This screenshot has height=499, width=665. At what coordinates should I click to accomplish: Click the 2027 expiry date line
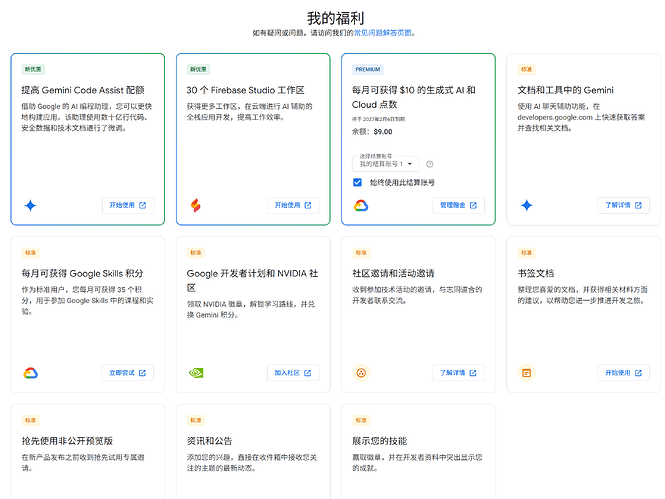click(378, 119)
